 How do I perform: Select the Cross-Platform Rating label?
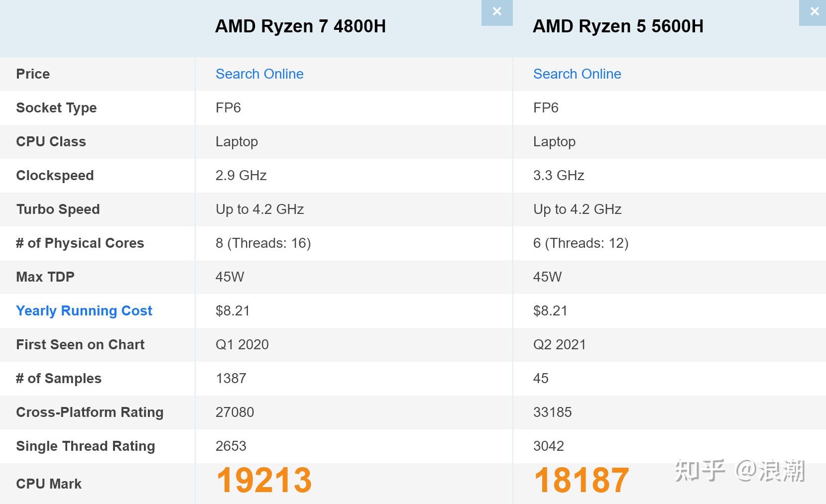pyautogui.click(x=90, y=412)
